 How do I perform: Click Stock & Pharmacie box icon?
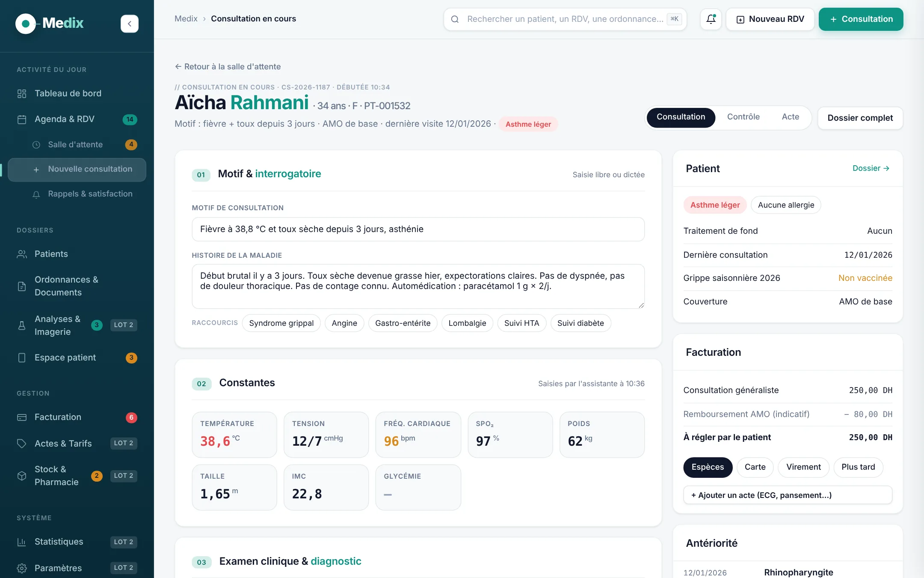(x=22, y=476)
